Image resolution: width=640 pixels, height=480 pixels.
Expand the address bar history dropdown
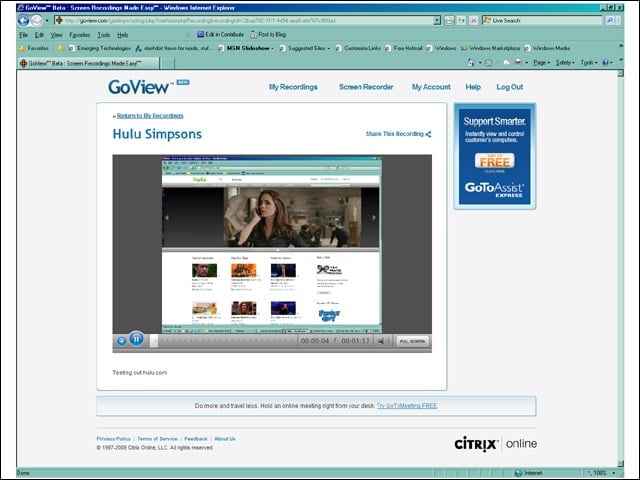coord(437,20)
